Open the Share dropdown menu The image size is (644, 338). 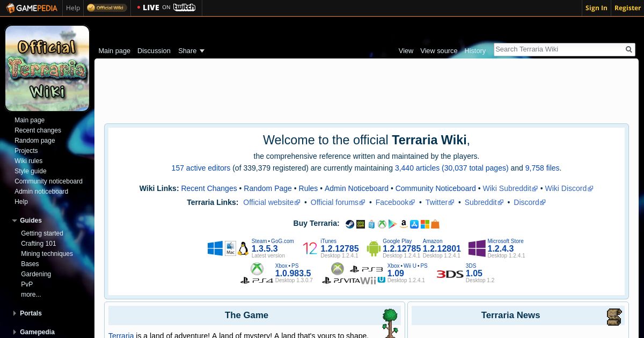[192, 50]
